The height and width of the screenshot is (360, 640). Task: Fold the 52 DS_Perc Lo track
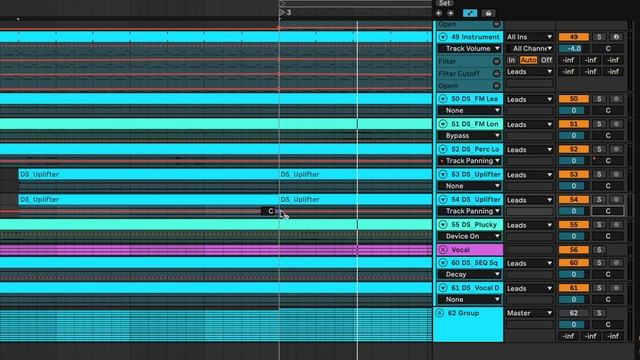443,149
